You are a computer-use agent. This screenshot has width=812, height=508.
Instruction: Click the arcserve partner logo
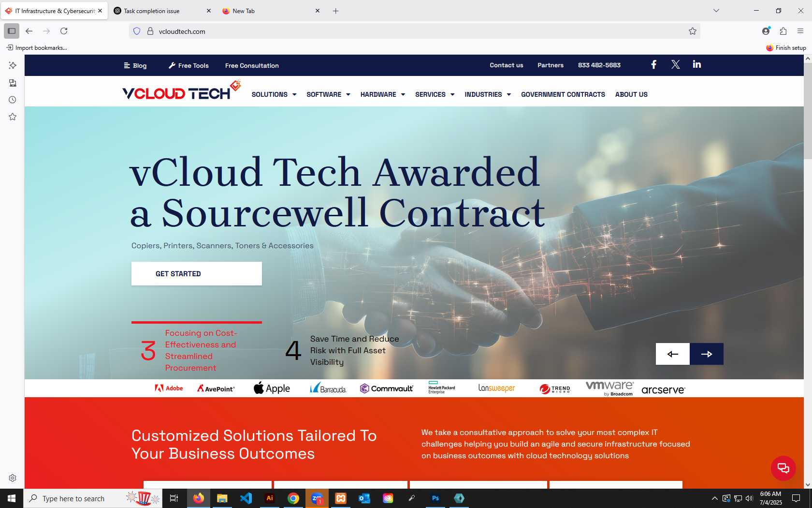point(663,390)
